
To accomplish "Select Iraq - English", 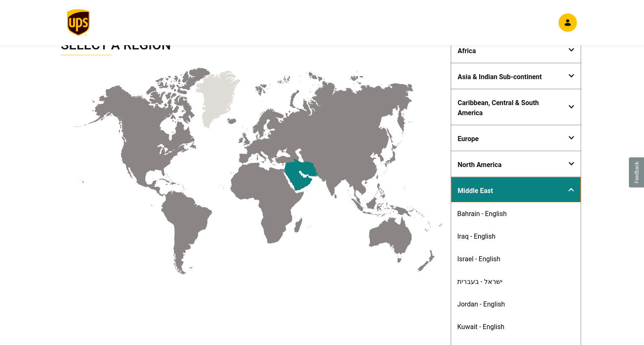I will pyautogui.click(x=476, y=236).
